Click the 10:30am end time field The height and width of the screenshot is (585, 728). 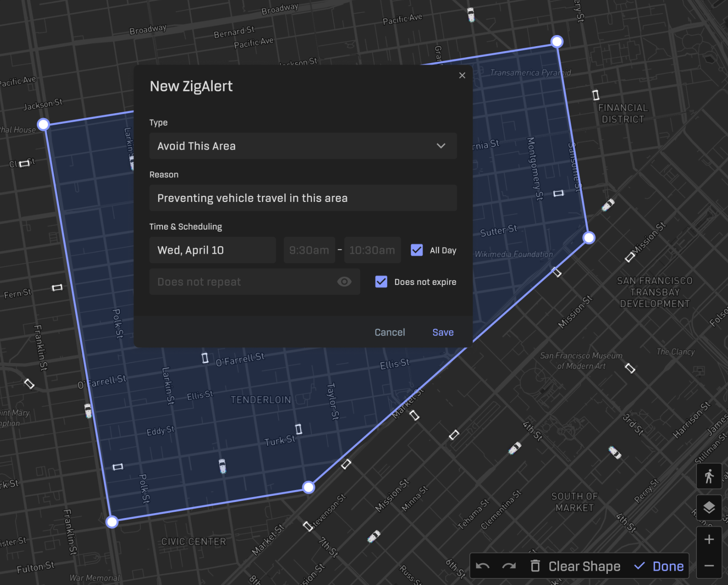pyautogui.click(x=372, y=250)
